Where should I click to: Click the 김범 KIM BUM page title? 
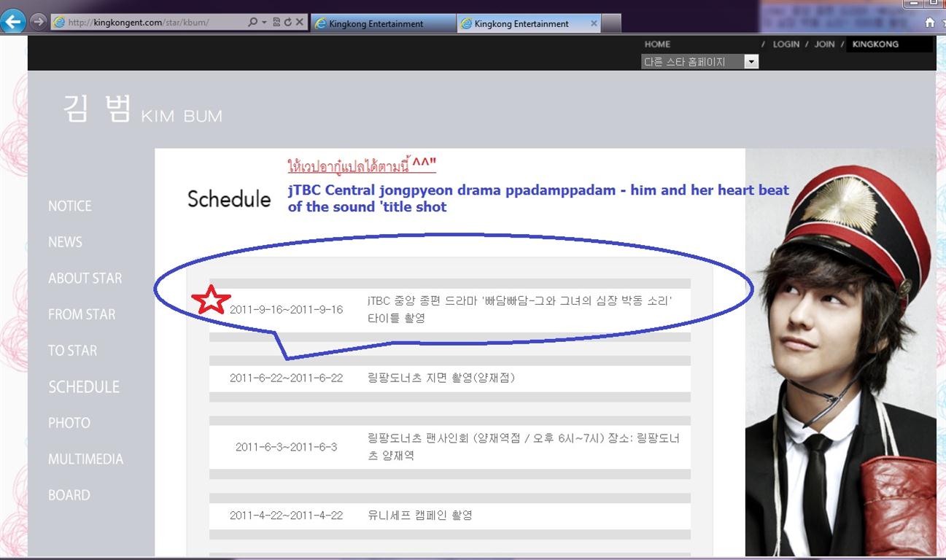(x=142, y=109)
